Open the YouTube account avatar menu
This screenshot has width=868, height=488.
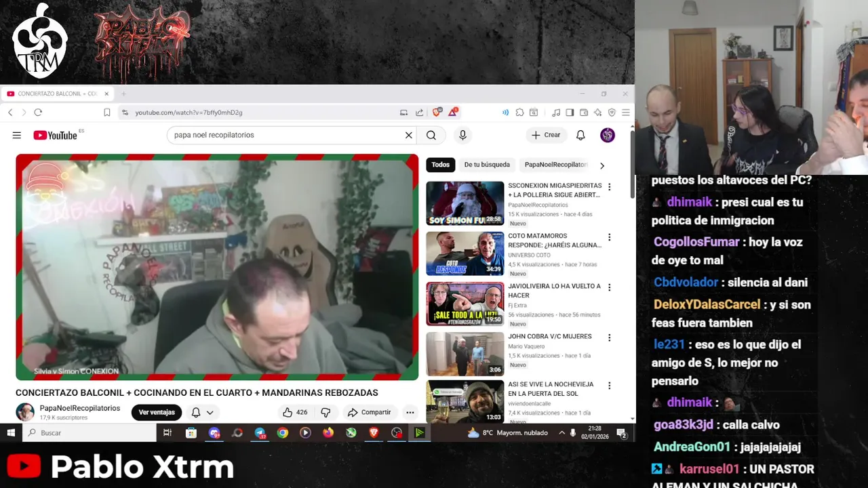(608, 135)
